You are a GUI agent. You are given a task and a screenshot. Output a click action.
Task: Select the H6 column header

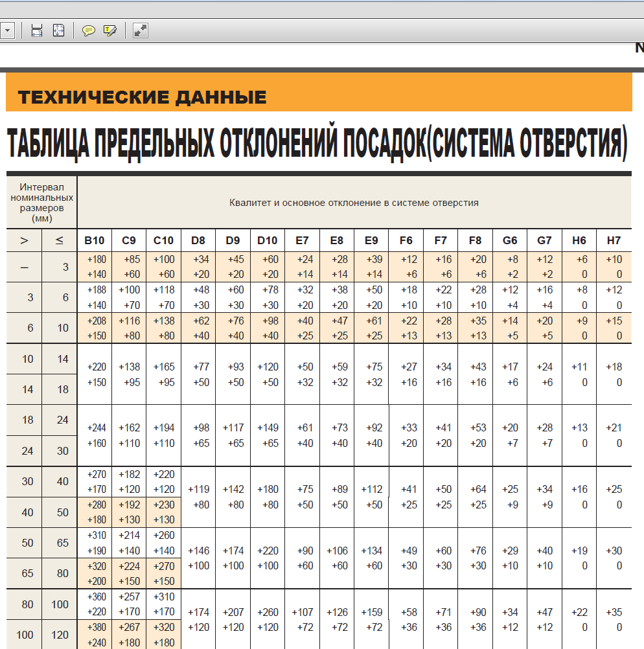pyautogui.click(x=579, y=240)
